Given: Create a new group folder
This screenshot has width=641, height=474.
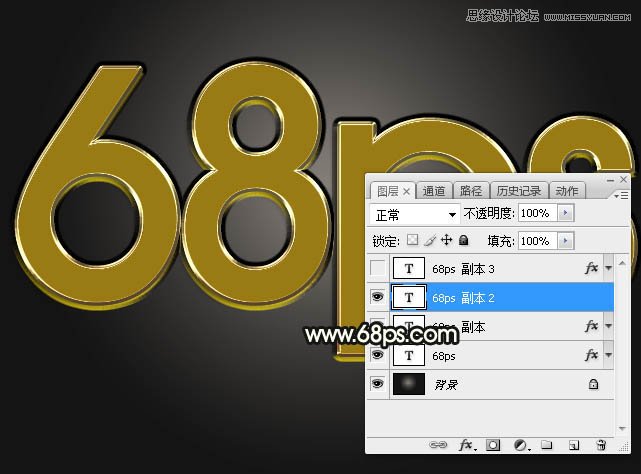Looking at the screenshot, I should tap(547, 445).
